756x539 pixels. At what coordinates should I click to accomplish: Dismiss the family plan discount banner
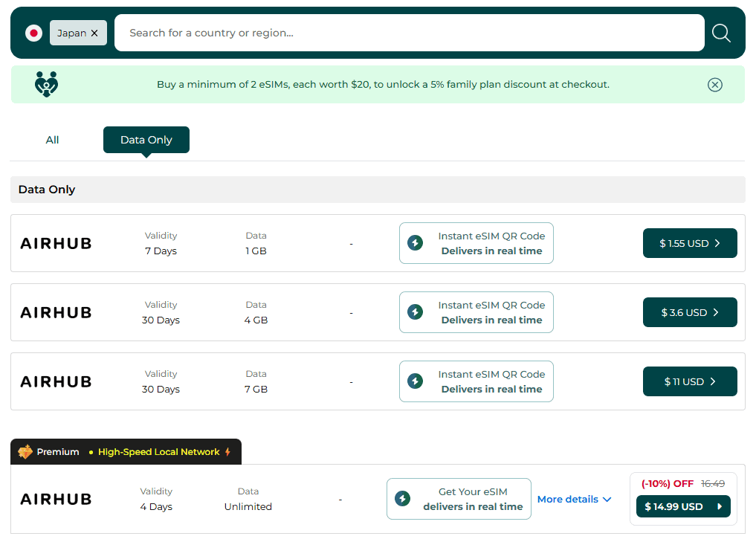(x=715, y=85)
